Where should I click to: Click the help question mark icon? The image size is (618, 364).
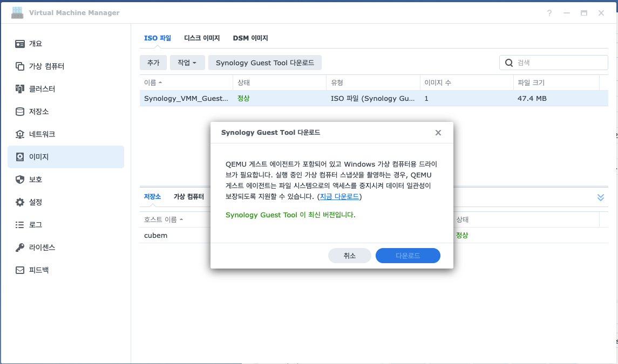549,13
